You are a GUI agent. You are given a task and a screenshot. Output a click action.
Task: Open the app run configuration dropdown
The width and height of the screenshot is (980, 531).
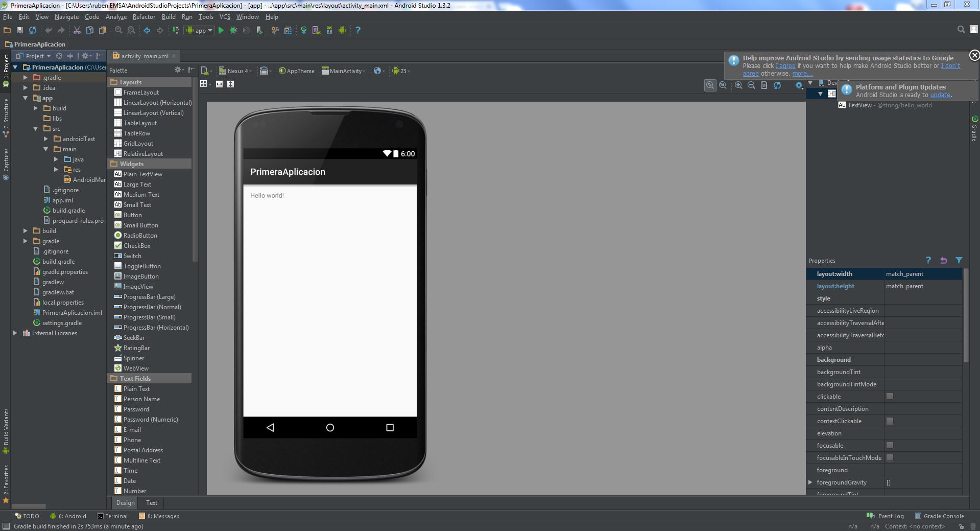coord(200,31)
